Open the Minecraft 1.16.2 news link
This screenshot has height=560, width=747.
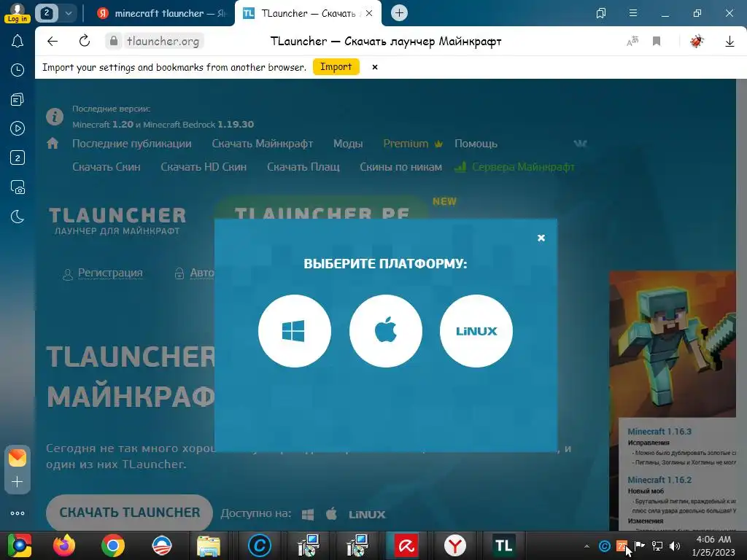click(659, 480)
